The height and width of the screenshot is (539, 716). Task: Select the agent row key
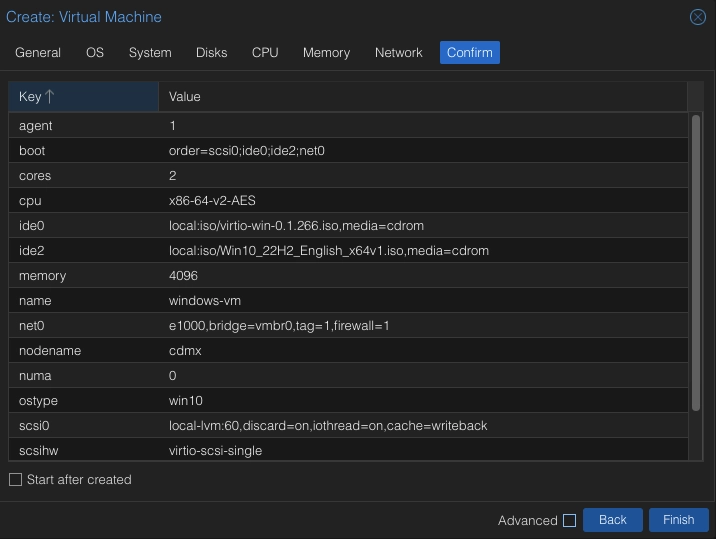36,126
